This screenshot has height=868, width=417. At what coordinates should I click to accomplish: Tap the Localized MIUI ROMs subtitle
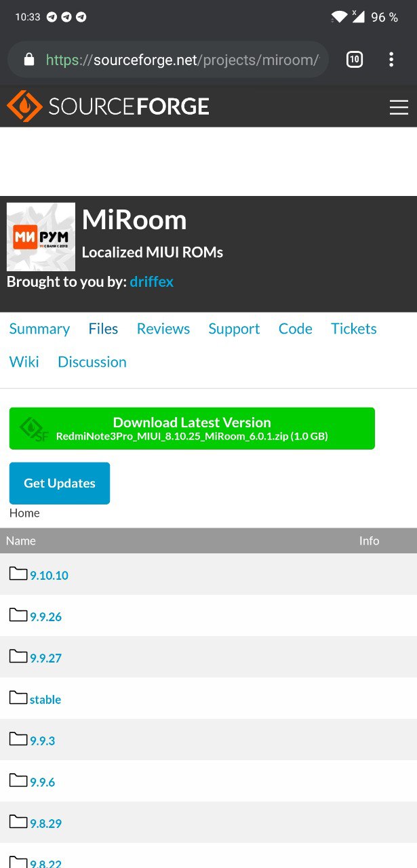tap(153, 252)
